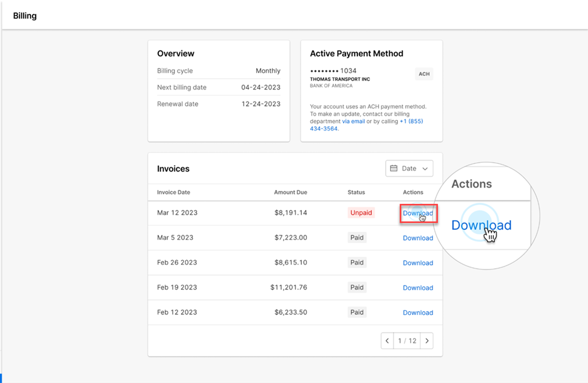
Task: Click the Mar 5 2023 invoice date
Action: tap(175, 237)
